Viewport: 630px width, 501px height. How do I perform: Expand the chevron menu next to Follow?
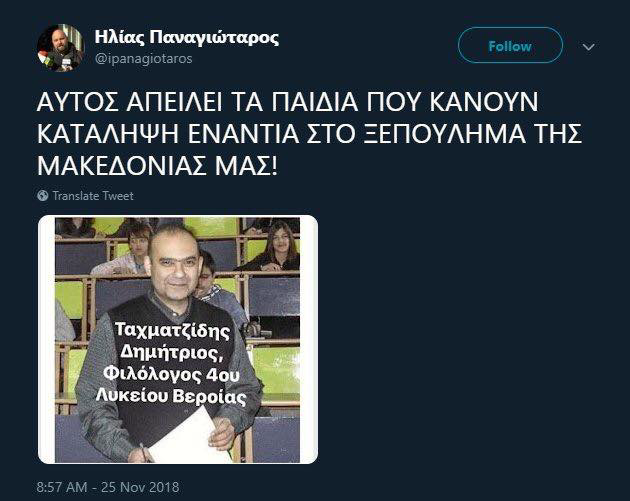[588, 47]
